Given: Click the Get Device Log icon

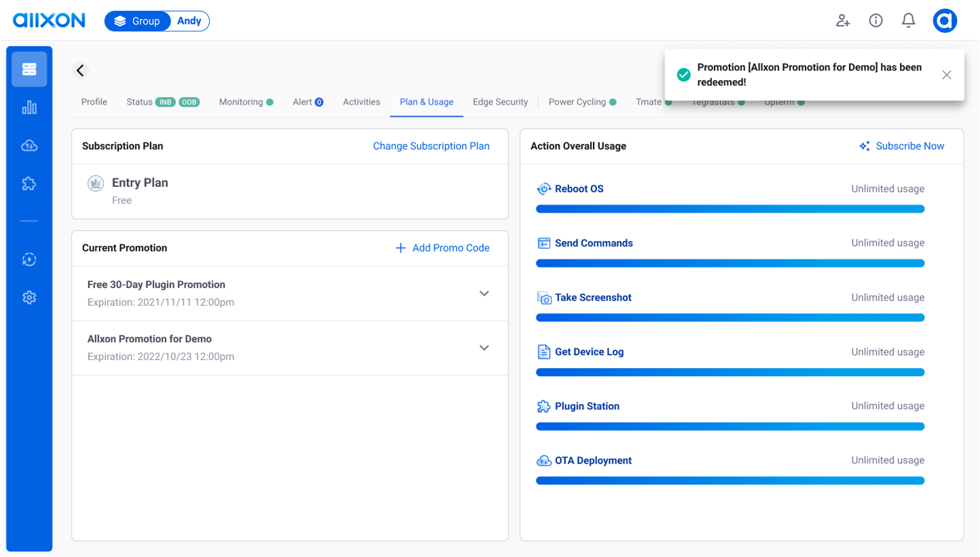Looking at the screenshot, I should coord(544,352).
